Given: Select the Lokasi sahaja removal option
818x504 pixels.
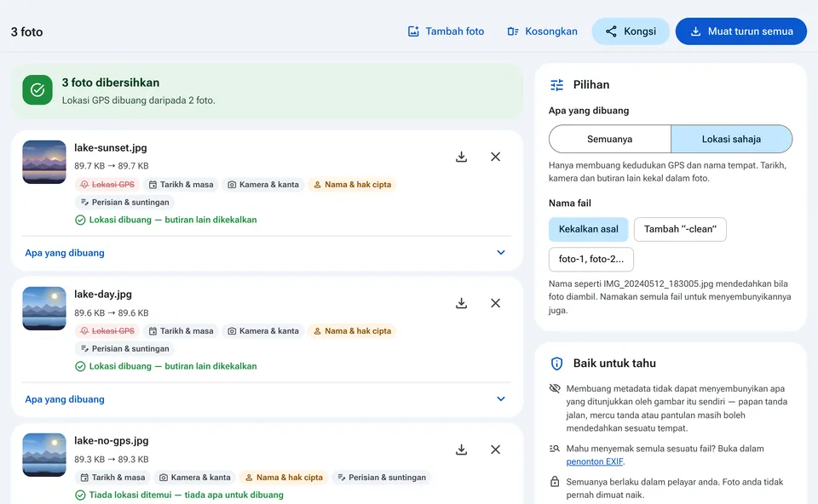Looking at the screenshot, I should [x=731, y=139].
